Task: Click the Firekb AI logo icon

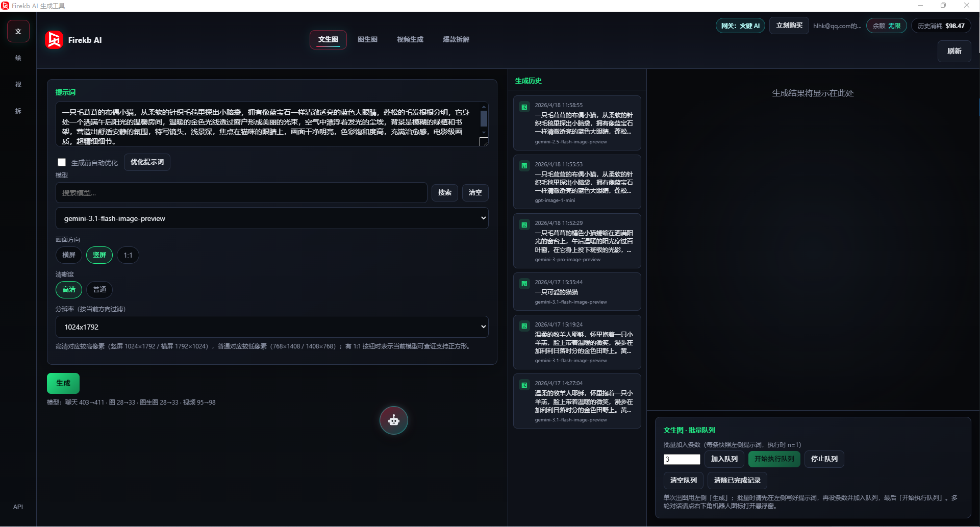Action: 54,40
